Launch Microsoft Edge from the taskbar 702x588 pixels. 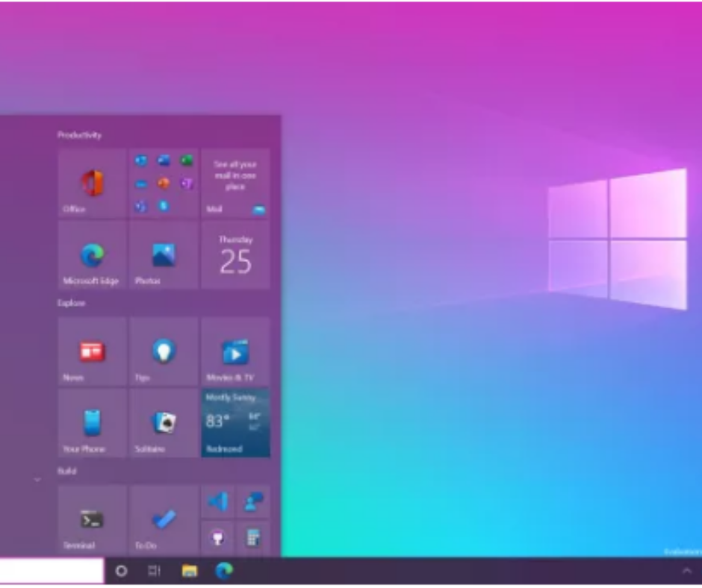(224, 571)
